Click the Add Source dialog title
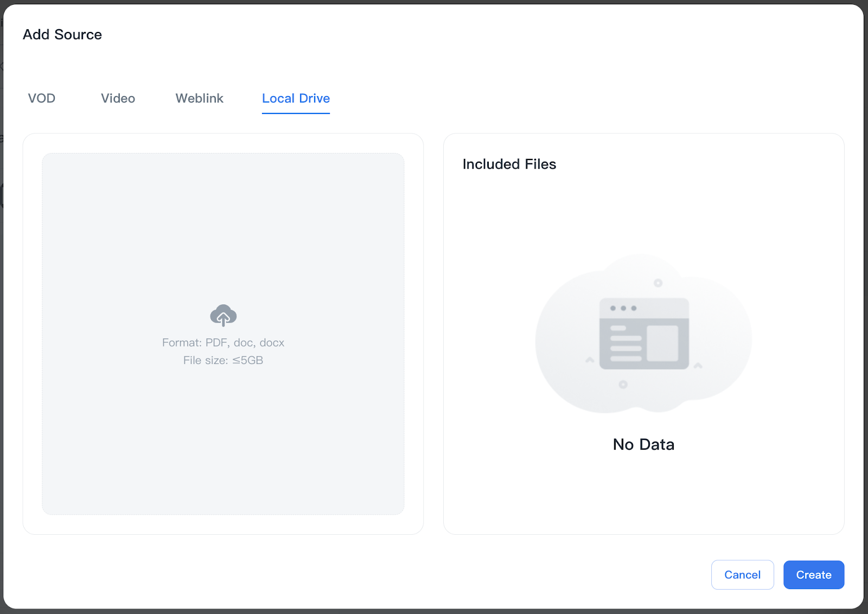The image size is (868, 614). [x=62, y=35]
